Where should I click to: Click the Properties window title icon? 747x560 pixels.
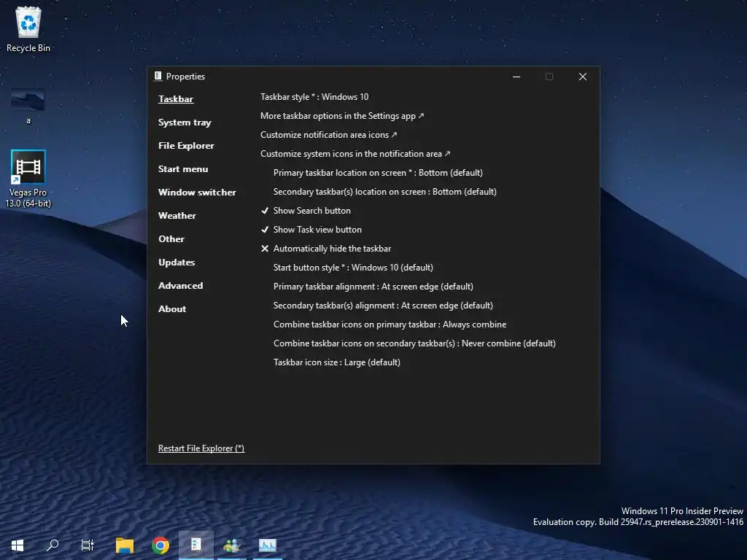pyautogui.click(x=158, y=76)
